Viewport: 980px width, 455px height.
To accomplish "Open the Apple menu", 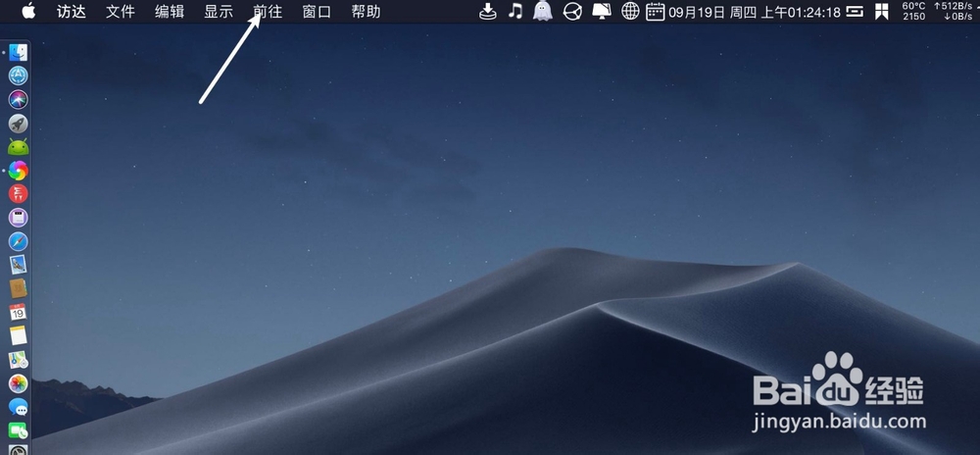I will coord(28,11).
